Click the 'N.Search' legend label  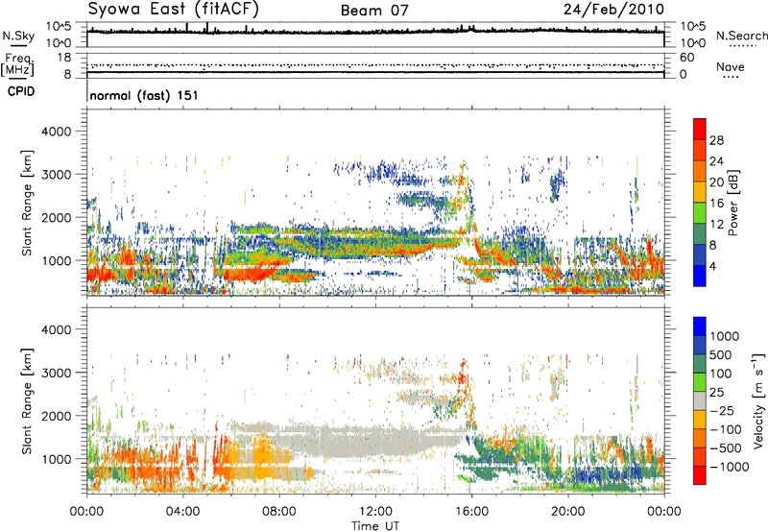click(x=742, y=36)
